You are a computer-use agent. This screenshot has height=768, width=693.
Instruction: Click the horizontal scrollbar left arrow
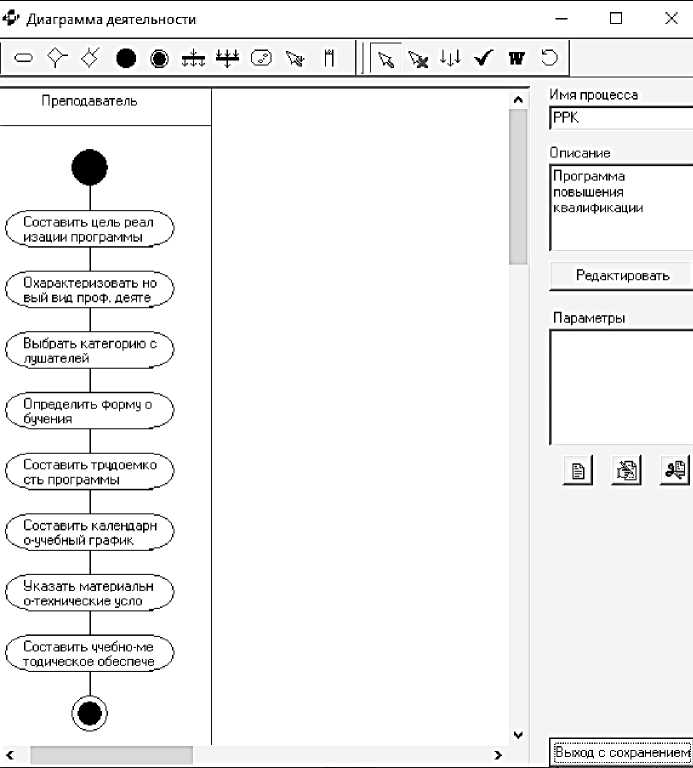(x=10, y=755)
